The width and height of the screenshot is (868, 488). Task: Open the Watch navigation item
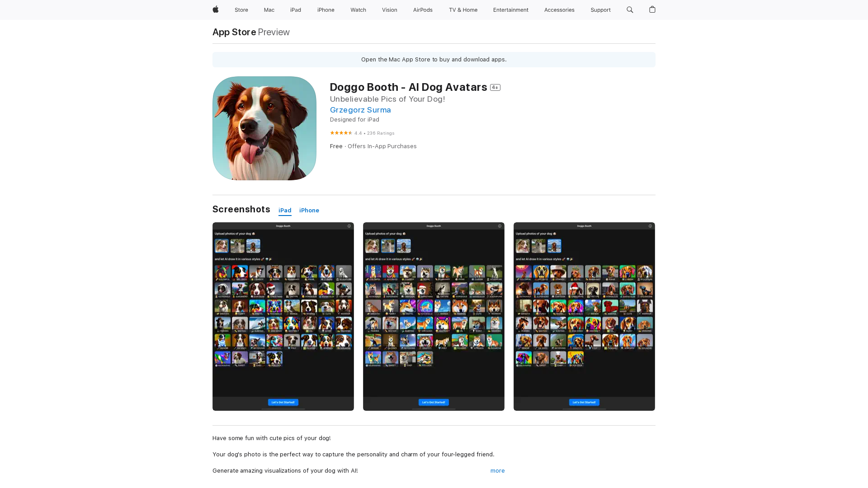pyautogui.click(x=358, y=10)
